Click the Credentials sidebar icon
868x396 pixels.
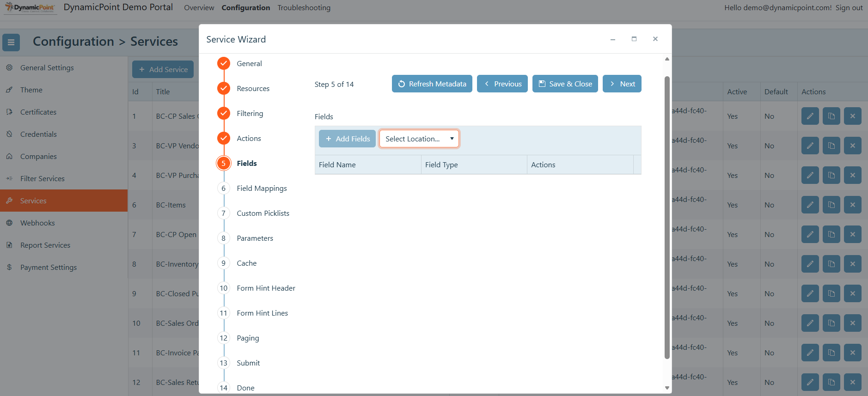(x=9, y=134)
